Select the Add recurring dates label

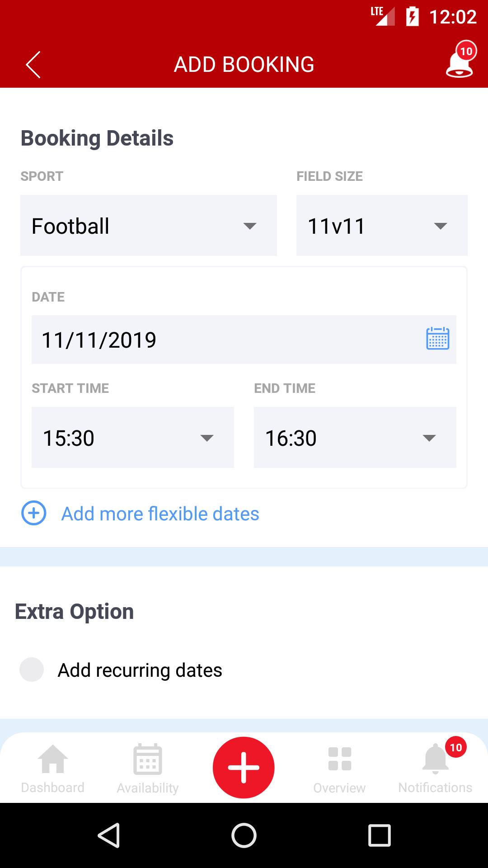(x=140, y=670)
